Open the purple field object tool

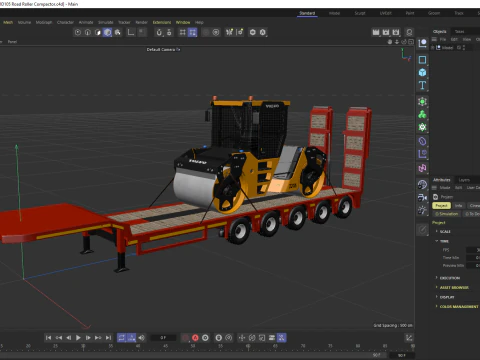click(422, 154)
